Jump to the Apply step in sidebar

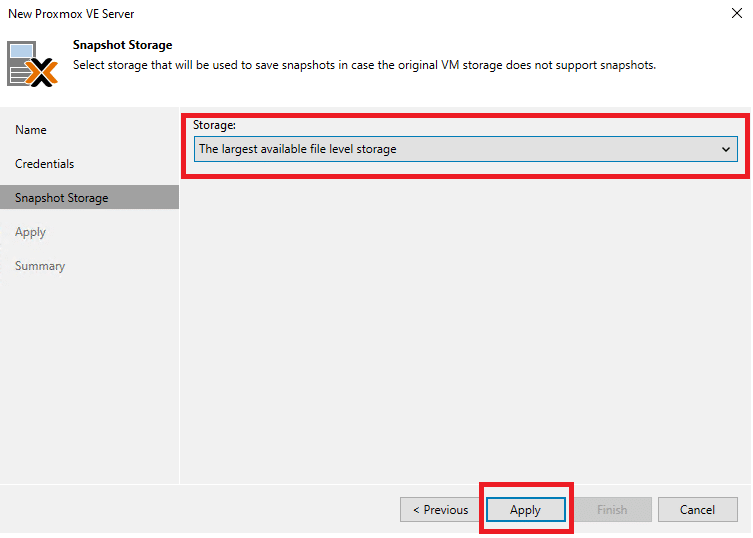point(30,232)
